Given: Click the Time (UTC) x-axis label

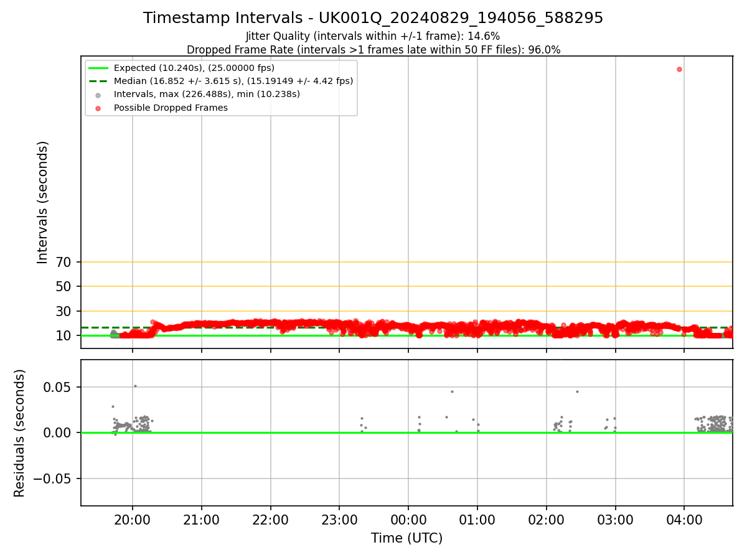Looking at the screenshot, I should tap(407, 538).
